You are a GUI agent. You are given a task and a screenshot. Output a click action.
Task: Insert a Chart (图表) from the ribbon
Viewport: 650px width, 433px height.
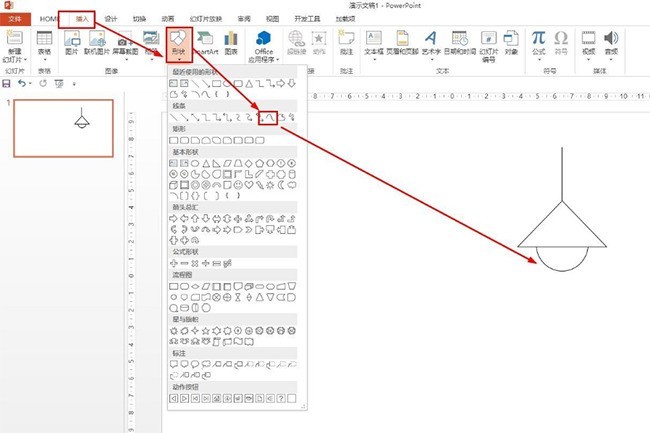coord(231,44)
